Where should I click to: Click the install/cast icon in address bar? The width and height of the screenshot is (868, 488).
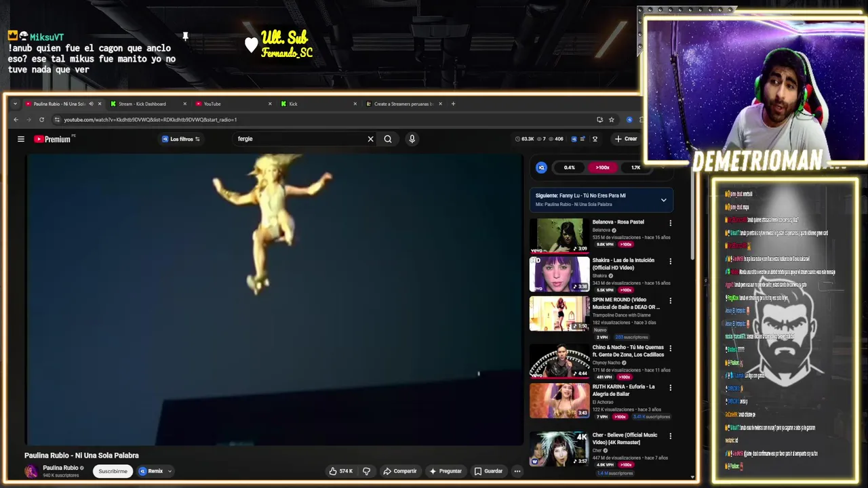pos(599,120)
